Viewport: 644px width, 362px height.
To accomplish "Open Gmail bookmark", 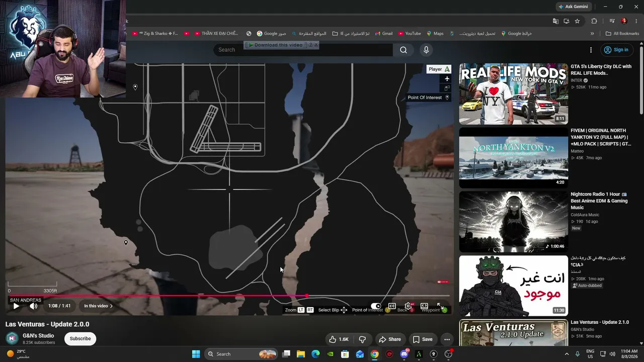I will point(383,34).
